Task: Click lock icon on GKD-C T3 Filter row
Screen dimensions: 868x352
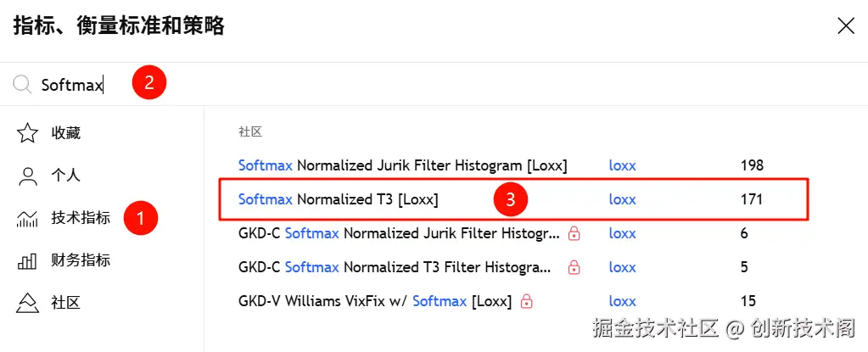Action: tap(574, 267)
